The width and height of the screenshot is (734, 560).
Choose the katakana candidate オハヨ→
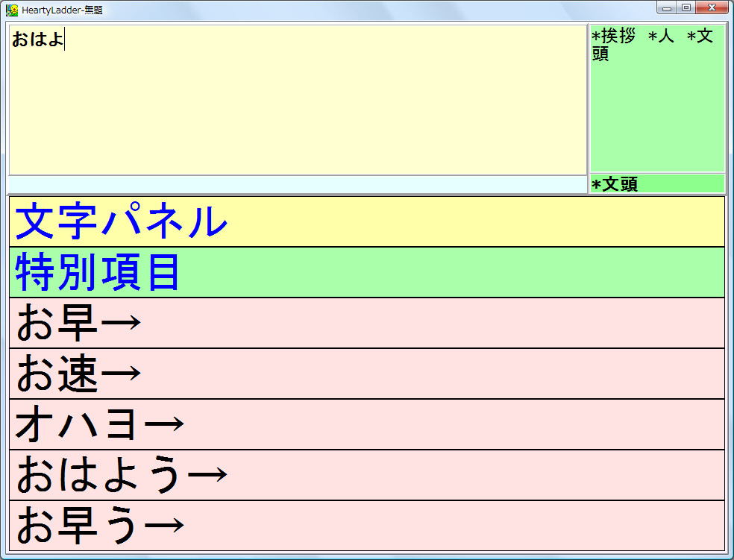click(366, 423)
